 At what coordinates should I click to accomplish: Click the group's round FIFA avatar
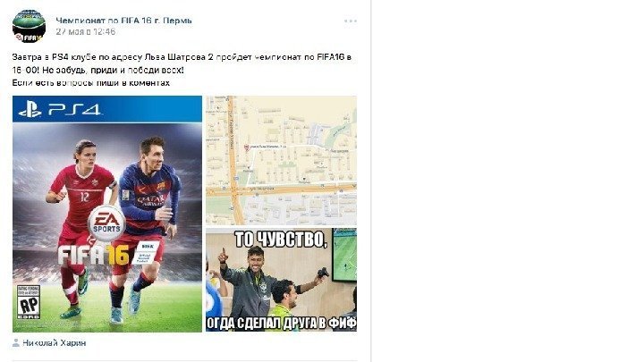click(x=29, y=26)
